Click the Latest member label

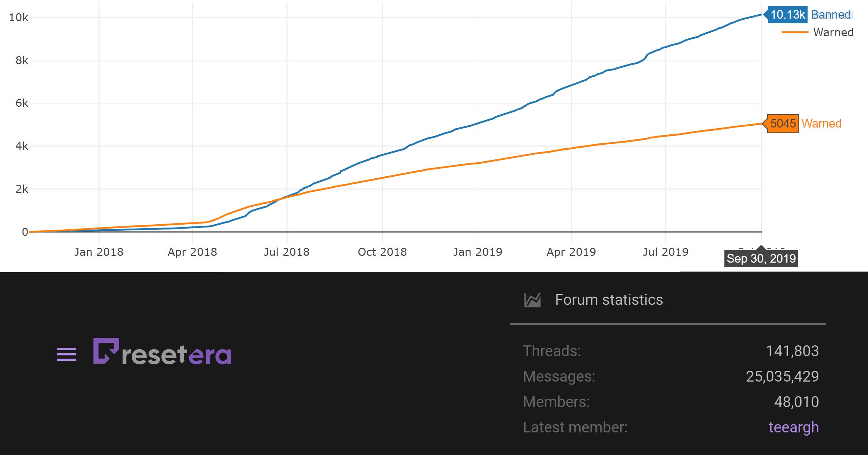(575, 427)
